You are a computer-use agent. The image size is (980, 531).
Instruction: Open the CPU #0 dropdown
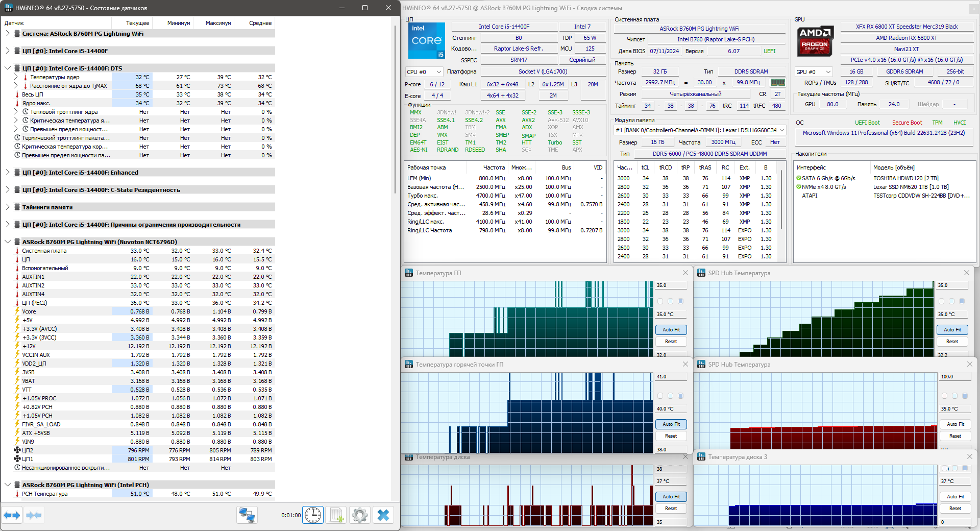pyautogui.click(x=424, y=72)
